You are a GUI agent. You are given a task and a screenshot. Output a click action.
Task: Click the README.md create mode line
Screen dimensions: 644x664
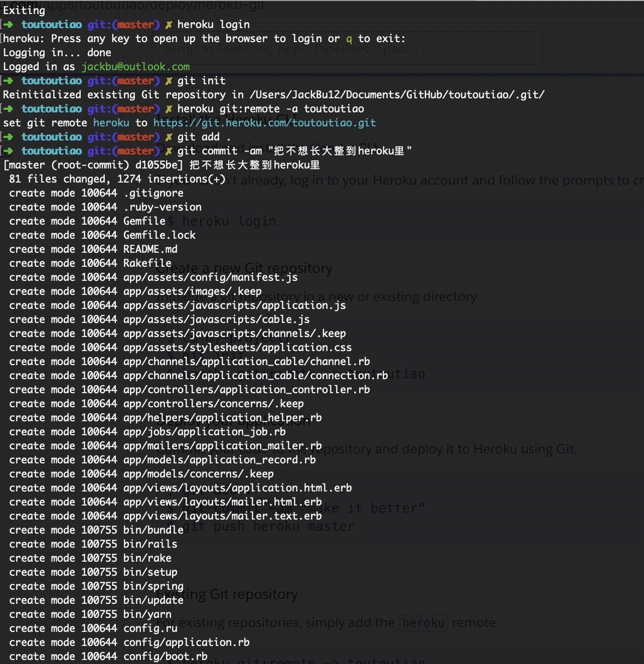150,249
